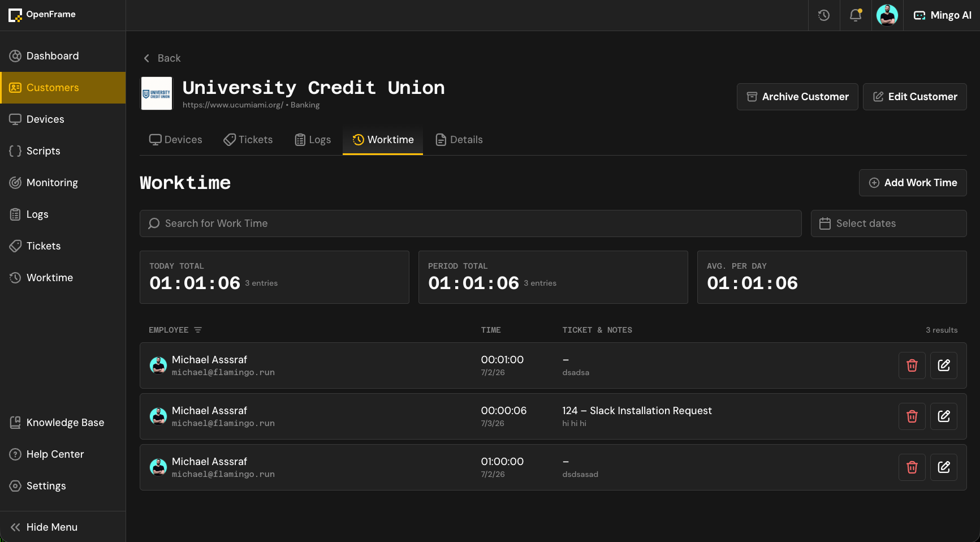The width and height of the screenshot is (980, 542).
Task: Open Logs in the sidebar
Action: click(63, 214)
